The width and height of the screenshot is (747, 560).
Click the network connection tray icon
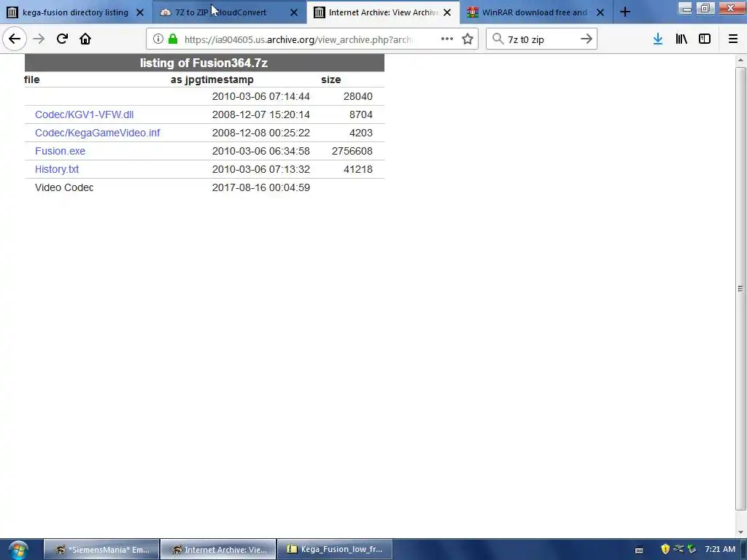tap(678, 549)
